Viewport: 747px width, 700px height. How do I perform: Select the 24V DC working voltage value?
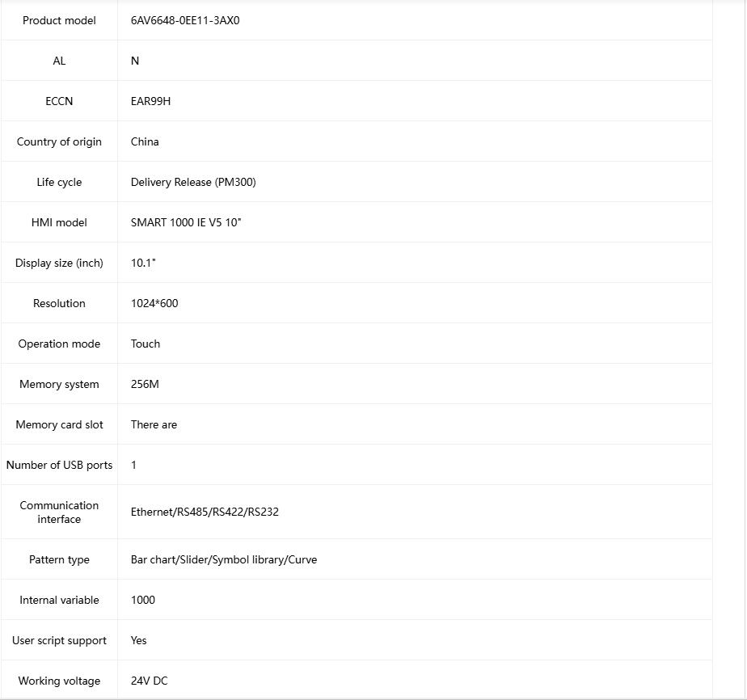[149, 681]
